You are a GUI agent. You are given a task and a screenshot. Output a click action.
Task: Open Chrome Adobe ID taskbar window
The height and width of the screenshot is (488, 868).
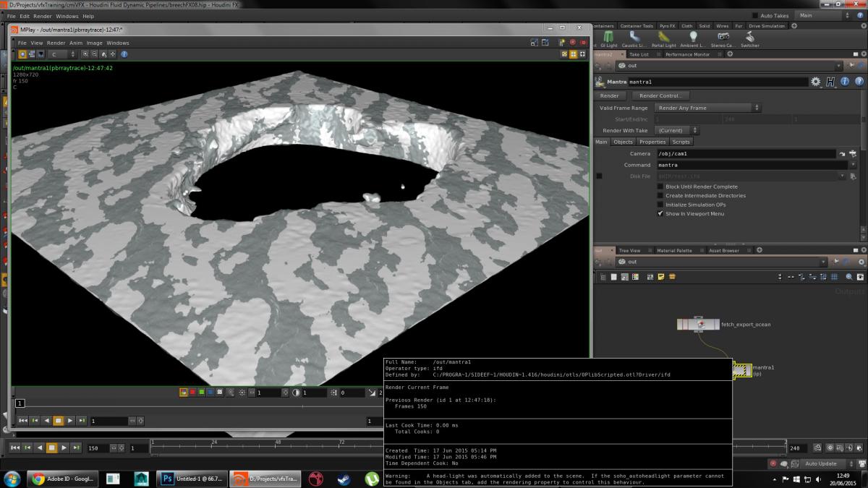[61, 479]
